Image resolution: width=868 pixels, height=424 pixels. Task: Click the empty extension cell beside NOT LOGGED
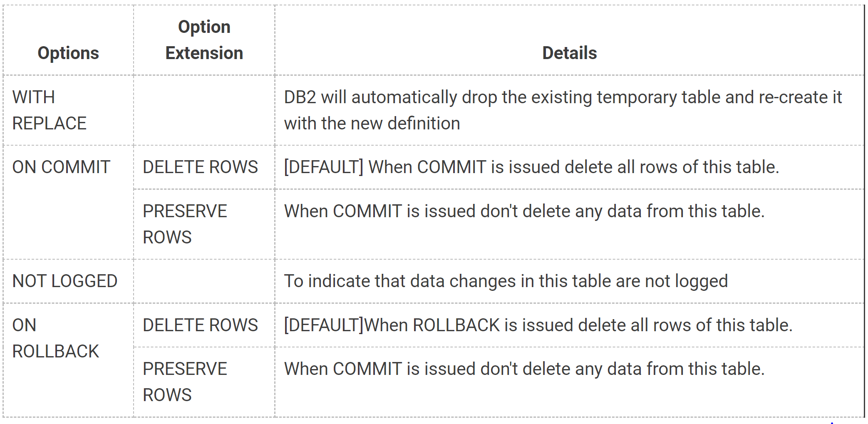[x=204, y=281]
